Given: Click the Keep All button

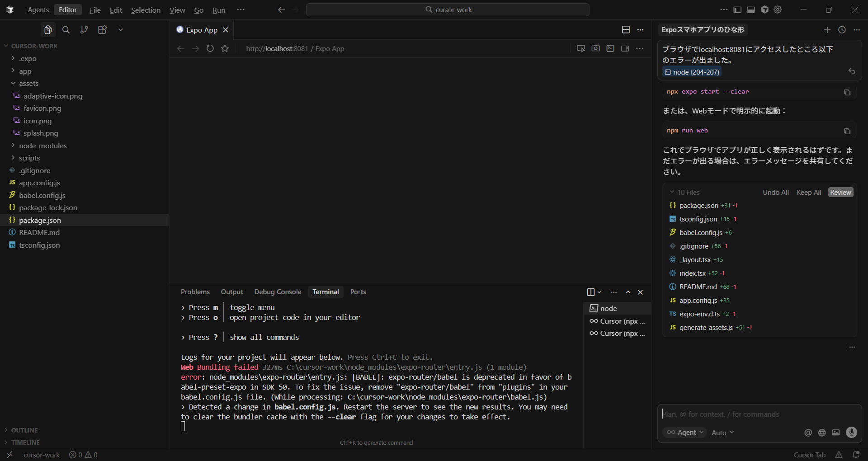Looking at the screenshot, I should 808,192.
